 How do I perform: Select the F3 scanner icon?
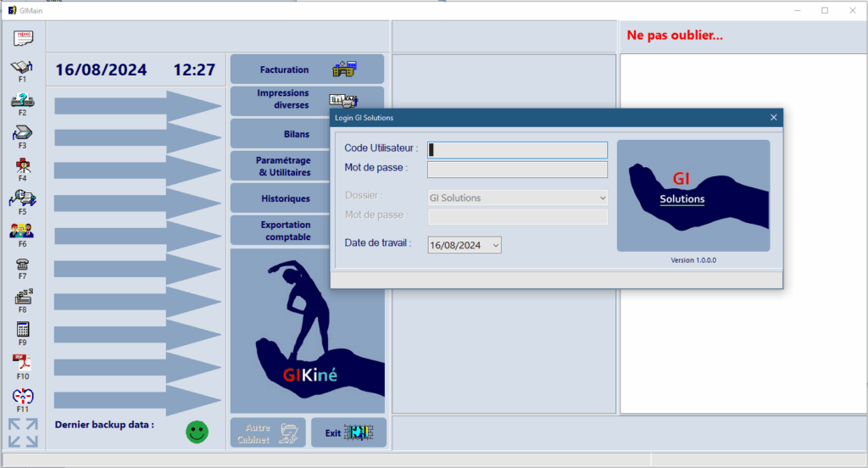[23, 133]
